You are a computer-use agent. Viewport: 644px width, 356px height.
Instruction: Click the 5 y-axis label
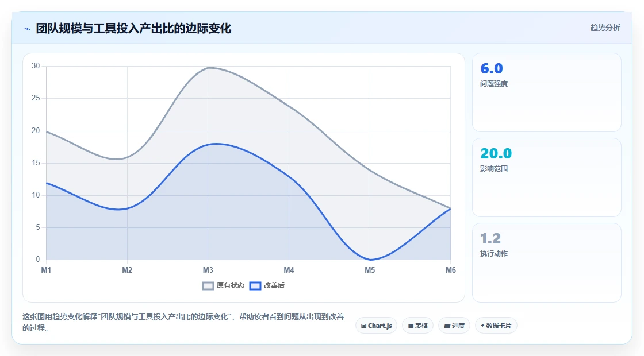[38, 227]
